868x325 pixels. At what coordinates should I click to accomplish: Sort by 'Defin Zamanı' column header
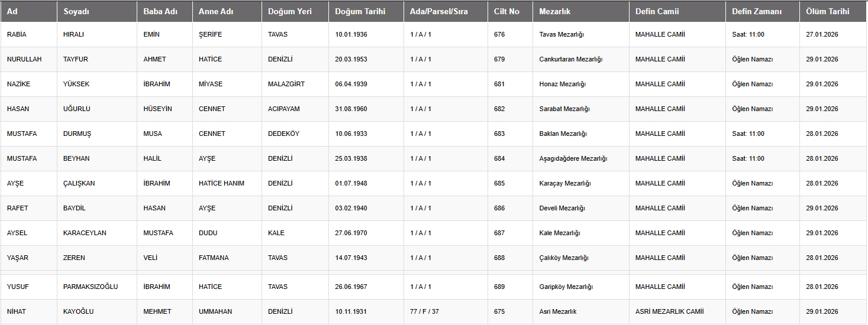(757, 11)
